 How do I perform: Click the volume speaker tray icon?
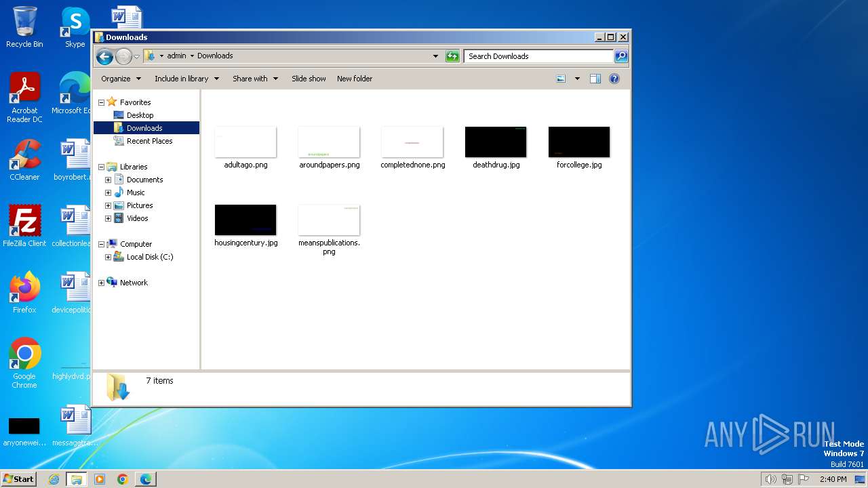click(770, 479)
